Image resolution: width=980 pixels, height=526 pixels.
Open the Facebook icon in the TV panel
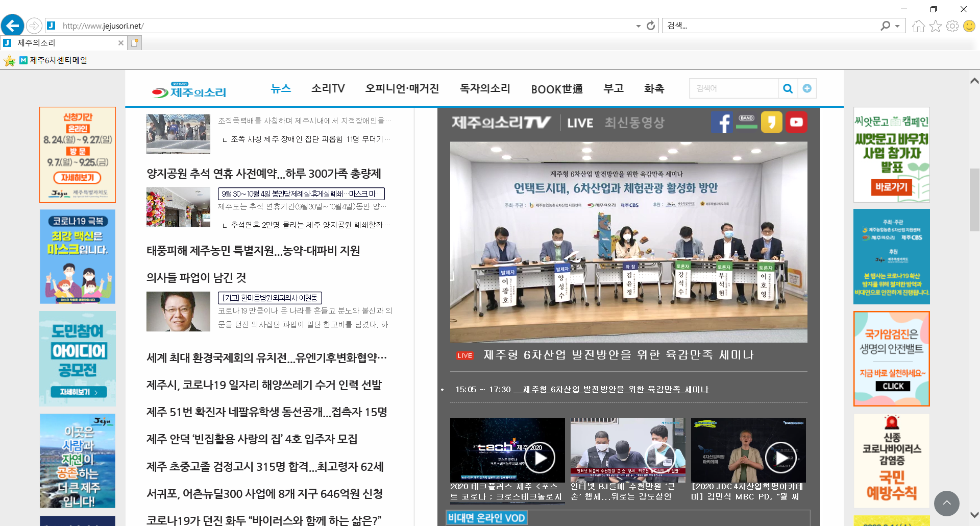click(x=722, y=122)
